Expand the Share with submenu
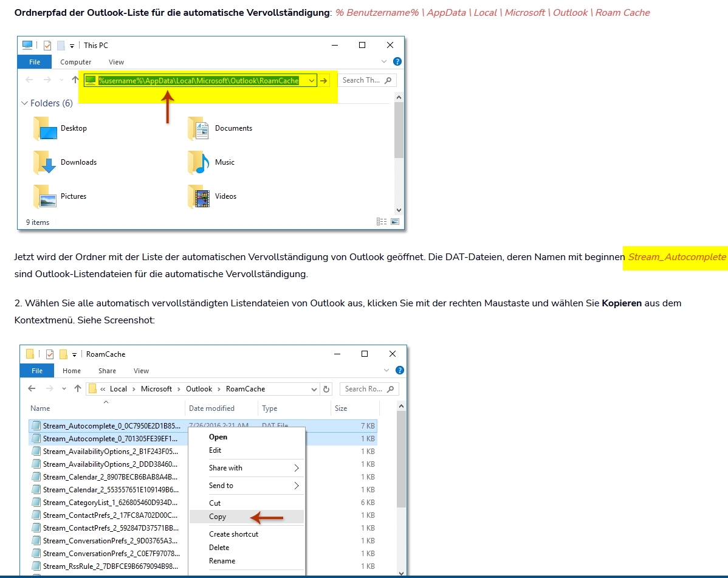This screenshot has height=578, width=728. [297, 468]
